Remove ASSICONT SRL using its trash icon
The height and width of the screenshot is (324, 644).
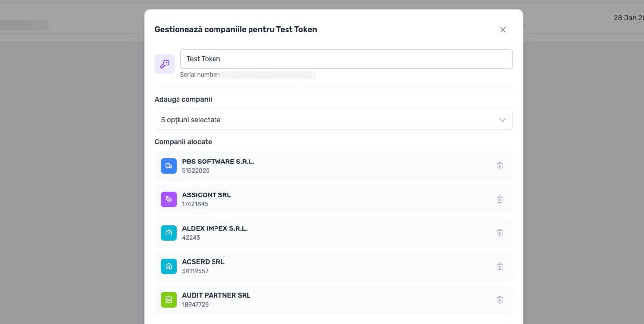(500, 199)
